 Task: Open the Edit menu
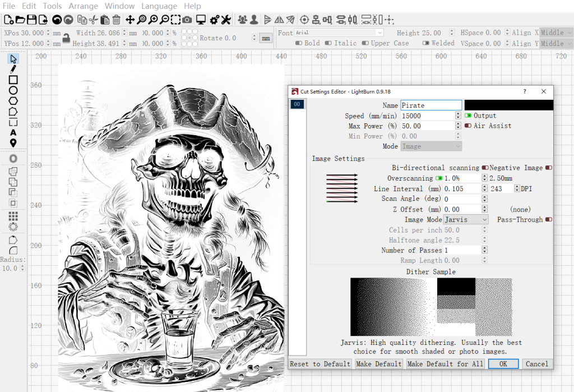click(29, 6)
